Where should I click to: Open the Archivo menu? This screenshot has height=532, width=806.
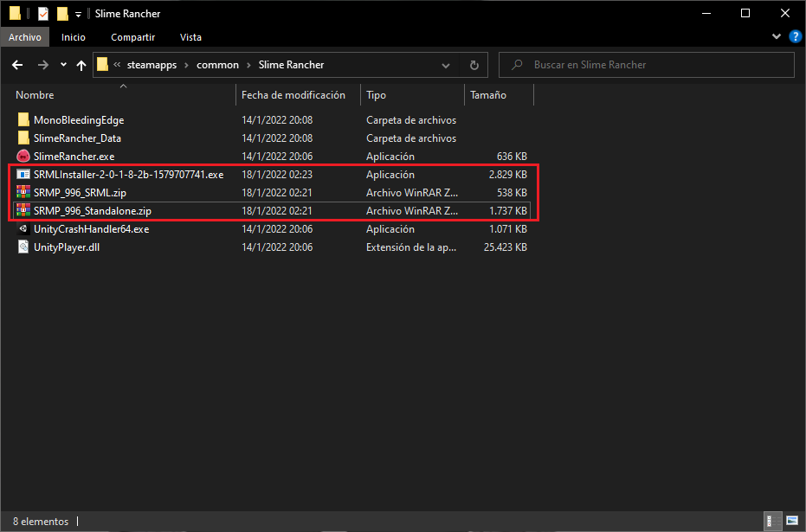pos(24,37)
